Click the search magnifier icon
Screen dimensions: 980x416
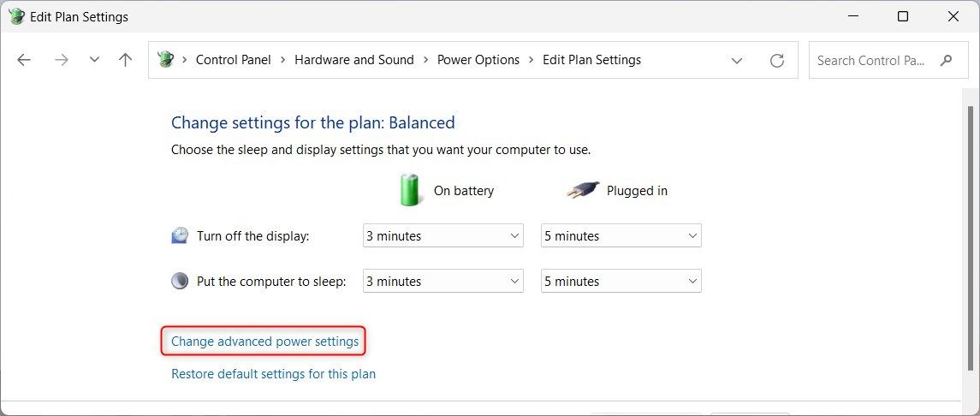pos(947,60)
